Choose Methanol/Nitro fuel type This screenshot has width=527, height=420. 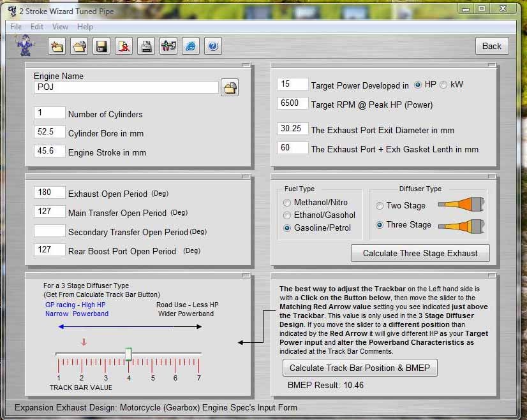[x=286, y=203]
